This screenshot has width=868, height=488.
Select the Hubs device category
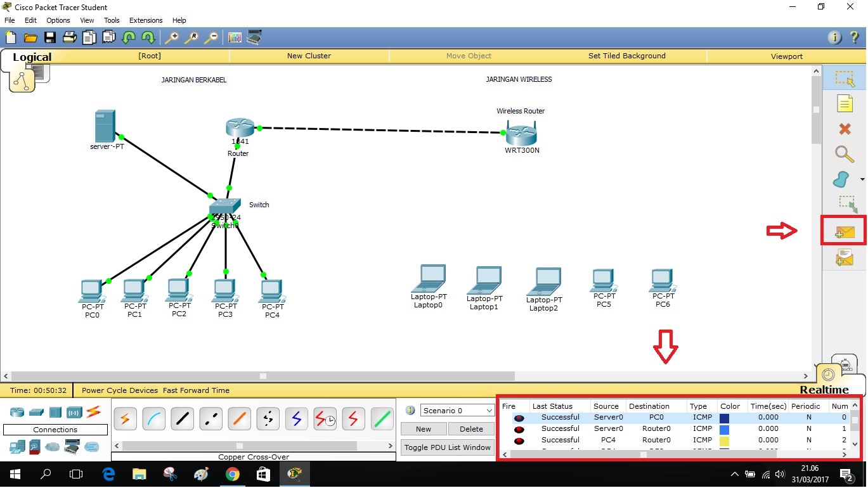[x=55, y=413]
